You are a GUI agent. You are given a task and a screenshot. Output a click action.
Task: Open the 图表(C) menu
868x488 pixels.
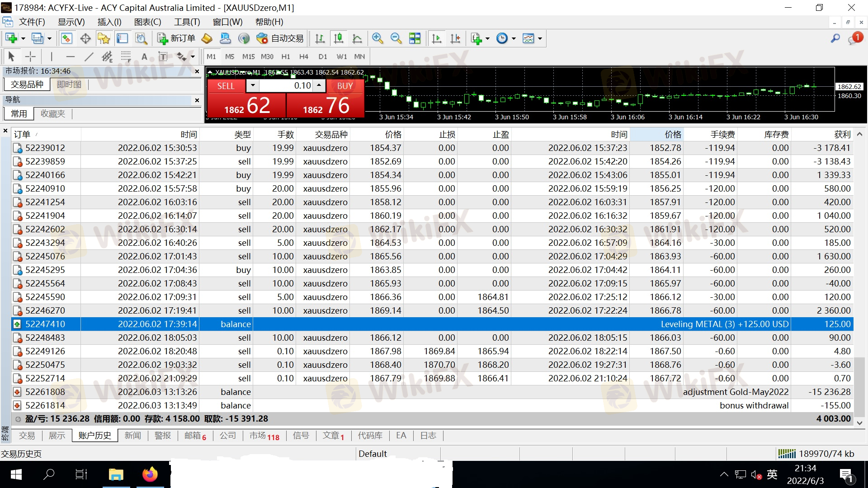click(x=147, y=22)
